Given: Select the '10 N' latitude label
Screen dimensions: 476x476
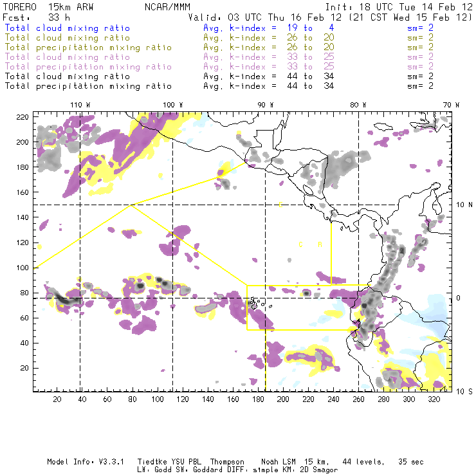Looking at the screenshot, I should click(464, 205).
